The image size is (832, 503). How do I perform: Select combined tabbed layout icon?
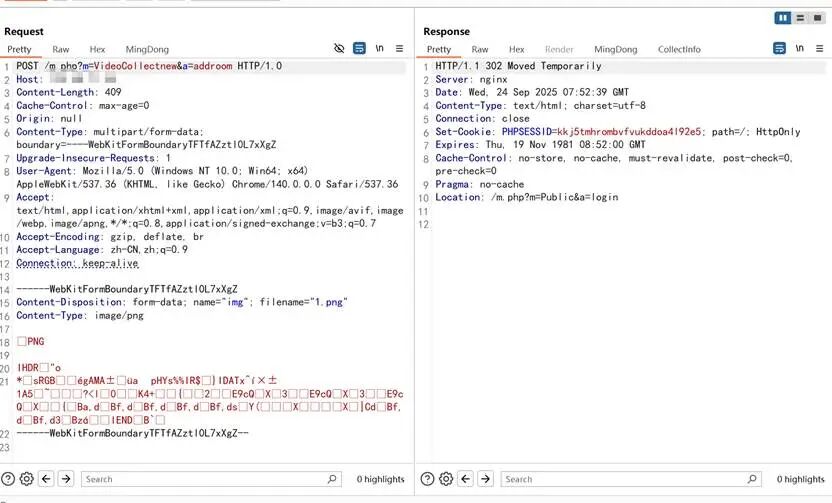click(818, 18)
